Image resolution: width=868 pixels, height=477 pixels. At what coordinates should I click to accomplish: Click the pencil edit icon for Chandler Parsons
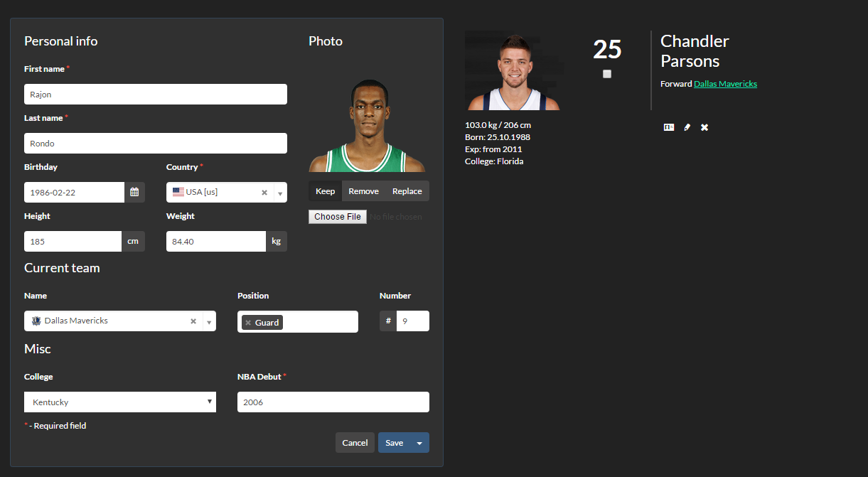coord(687,127)
